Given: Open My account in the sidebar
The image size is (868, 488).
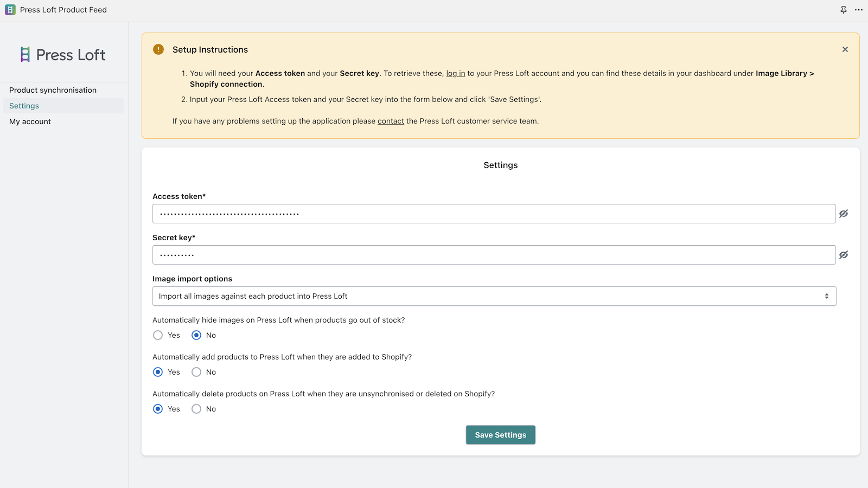Looking at the screenshot, I should click(30, 121).
